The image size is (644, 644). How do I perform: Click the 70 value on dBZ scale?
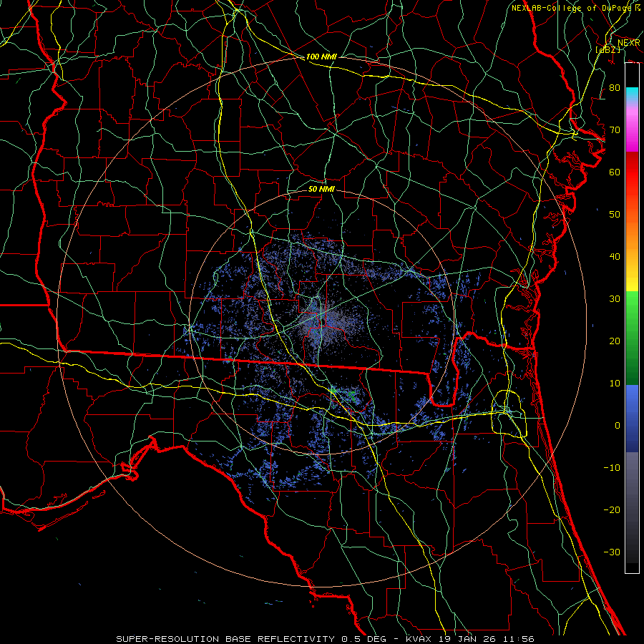click(615, 130)
